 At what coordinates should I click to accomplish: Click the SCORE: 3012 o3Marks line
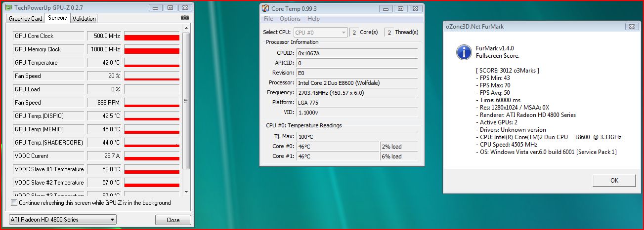pos(508,71)
